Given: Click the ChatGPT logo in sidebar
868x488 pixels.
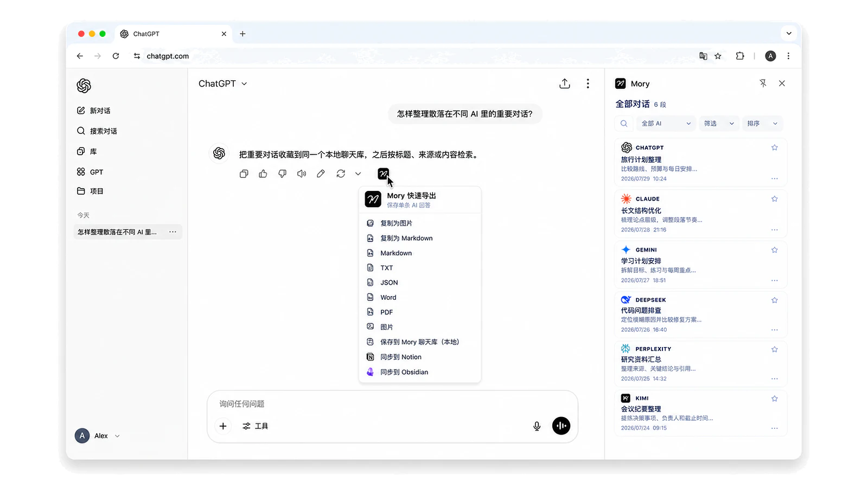Looking at the screenshot, I should click(84, 86).
